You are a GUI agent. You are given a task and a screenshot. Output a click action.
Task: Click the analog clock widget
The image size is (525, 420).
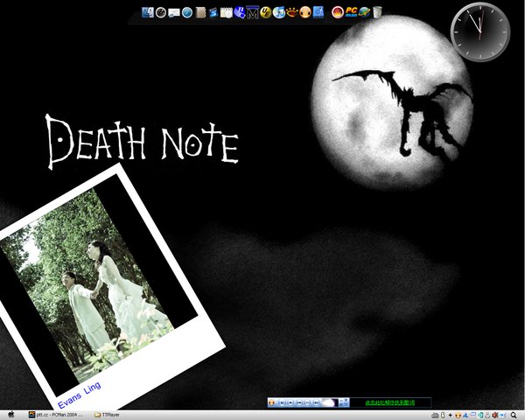[x=479, y=31]
